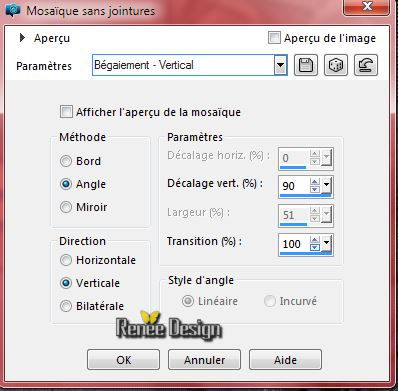The width and height of the screenshot is (398, 391).
Task: Click the reset to default arrow icon
Action: tap(366, 65)
